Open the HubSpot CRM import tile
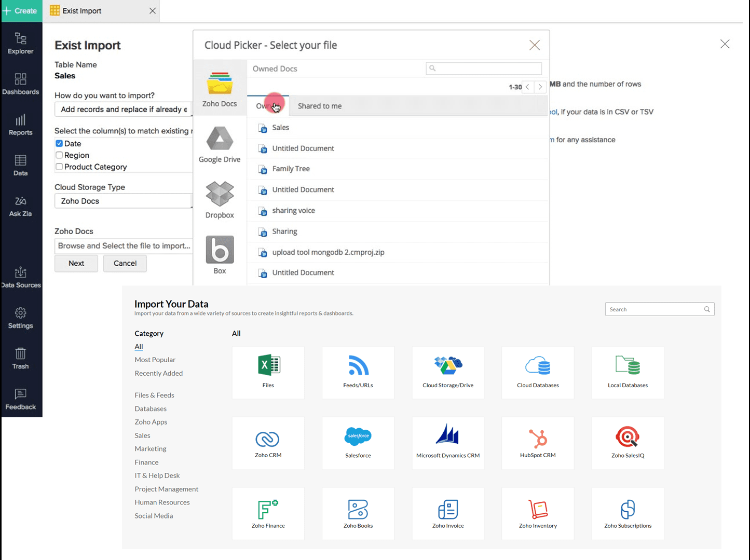 click(x=538, y=443)
